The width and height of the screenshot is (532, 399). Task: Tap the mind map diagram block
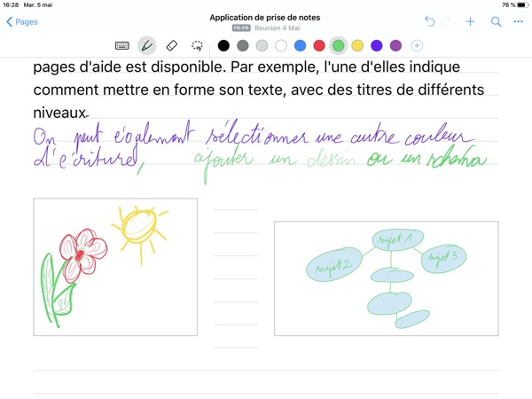[x=385, y=278]
